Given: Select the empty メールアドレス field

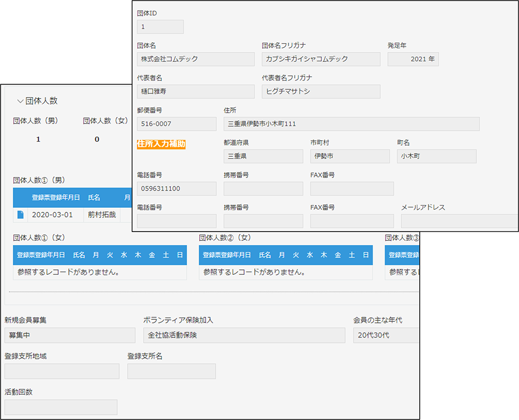Looking at the screenshot, I should tap(459, 221).
